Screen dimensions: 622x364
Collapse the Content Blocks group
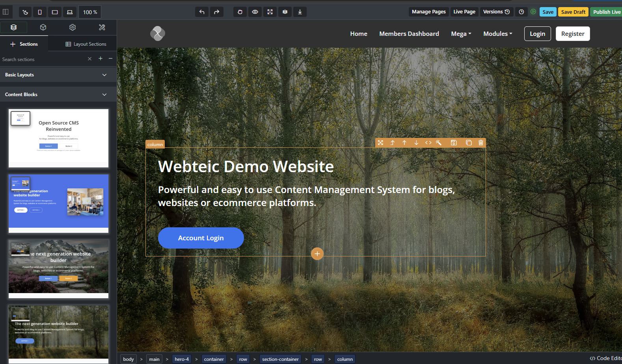[x=58, y=95]
